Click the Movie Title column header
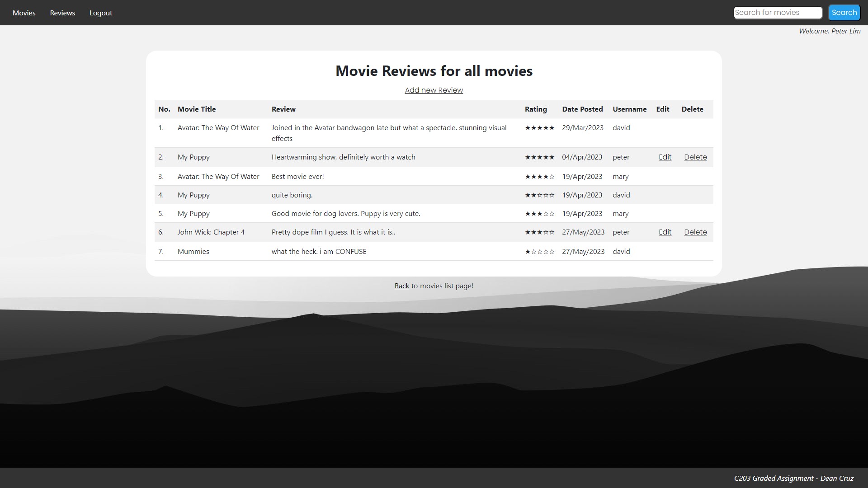This screenshot has width=868, height=488. click(196, 109)
